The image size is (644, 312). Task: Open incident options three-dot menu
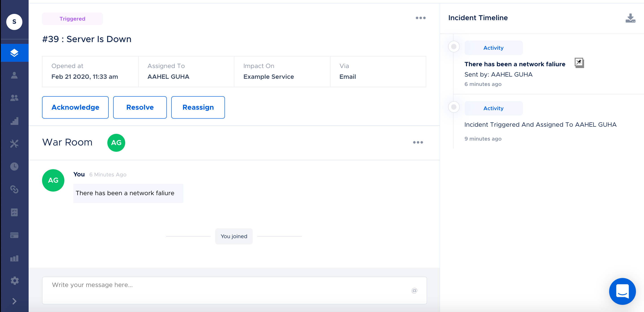tap(420, 18)
